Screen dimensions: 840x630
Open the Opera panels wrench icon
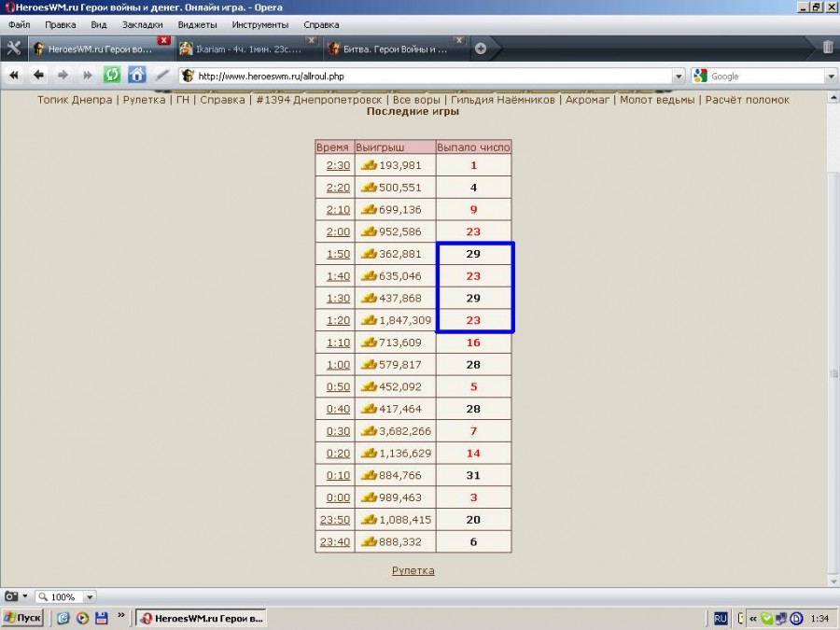[13, 49]
